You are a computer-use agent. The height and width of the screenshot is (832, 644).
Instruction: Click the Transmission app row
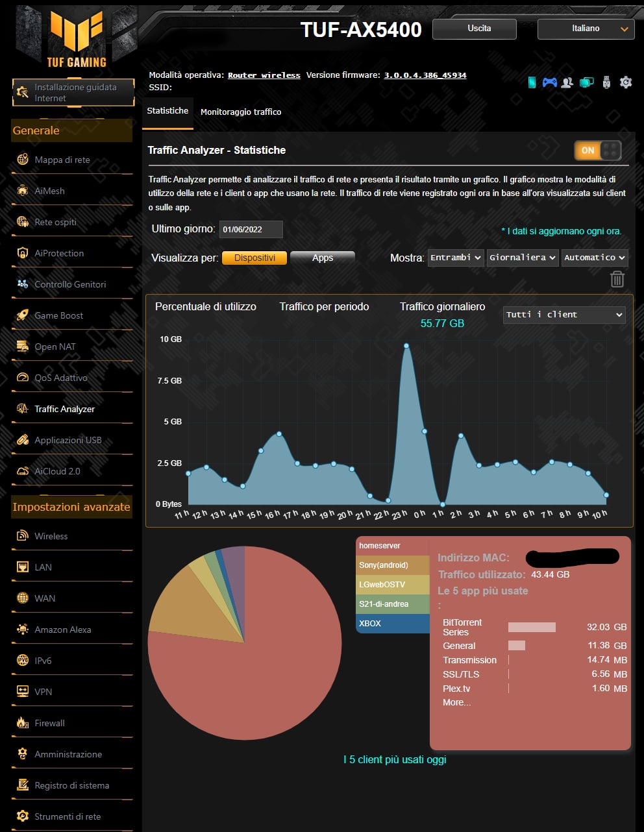coord(535,660)
